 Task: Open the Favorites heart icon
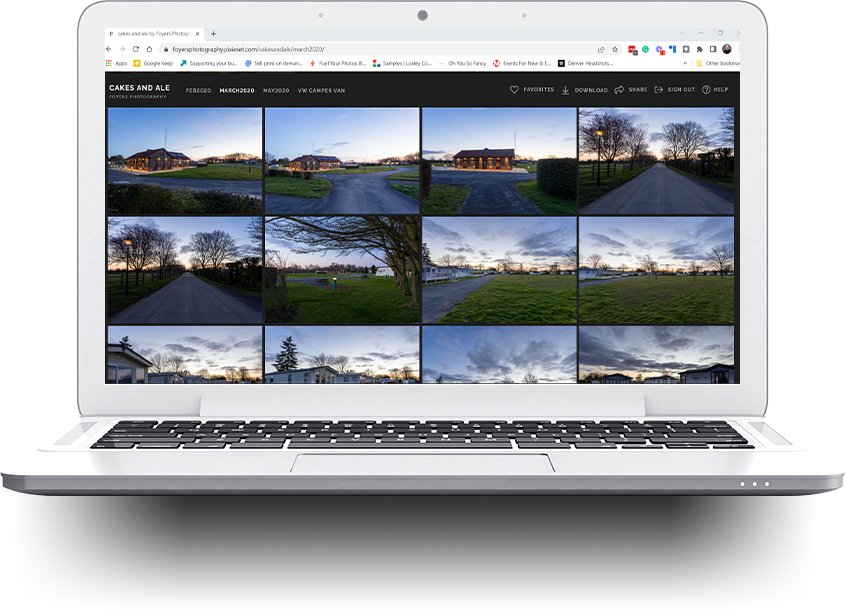(514, 89)
